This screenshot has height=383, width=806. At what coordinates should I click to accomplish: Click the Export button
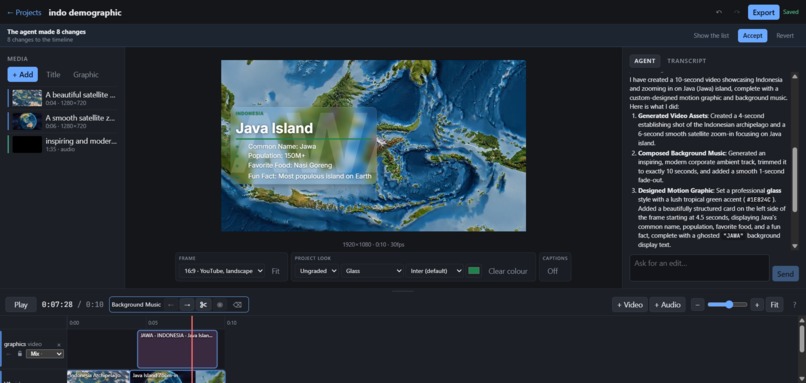tap(763, 12)
